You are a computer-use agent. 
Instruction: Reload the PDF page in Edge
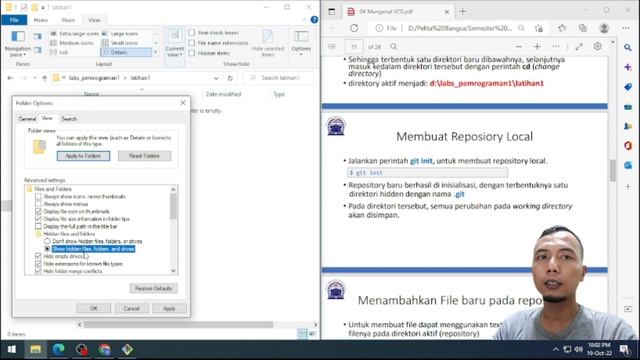[x=354, y=28]
